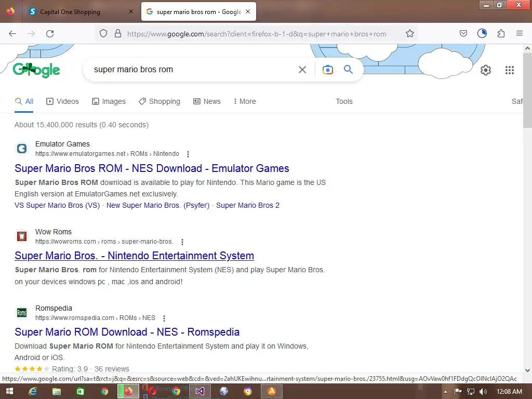
Task: Click the romspedia.com URL breadcrumb
Action: [x=96, y=318]
